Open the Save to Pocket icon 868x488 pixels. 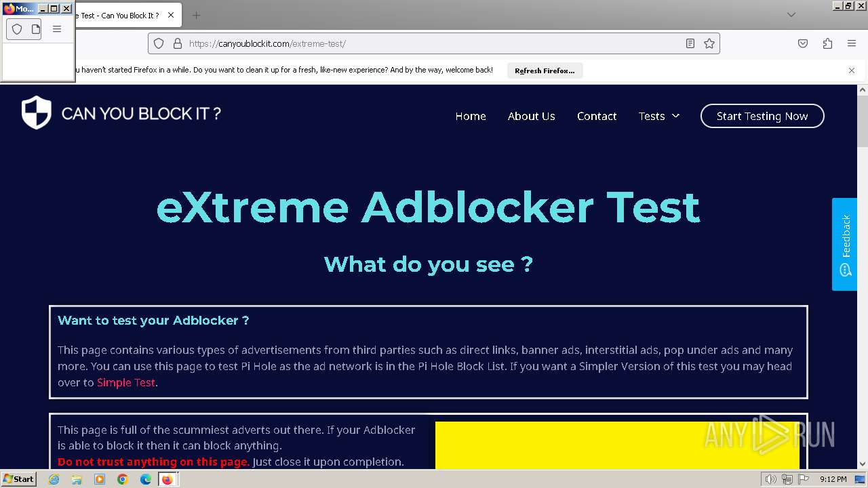803,43
